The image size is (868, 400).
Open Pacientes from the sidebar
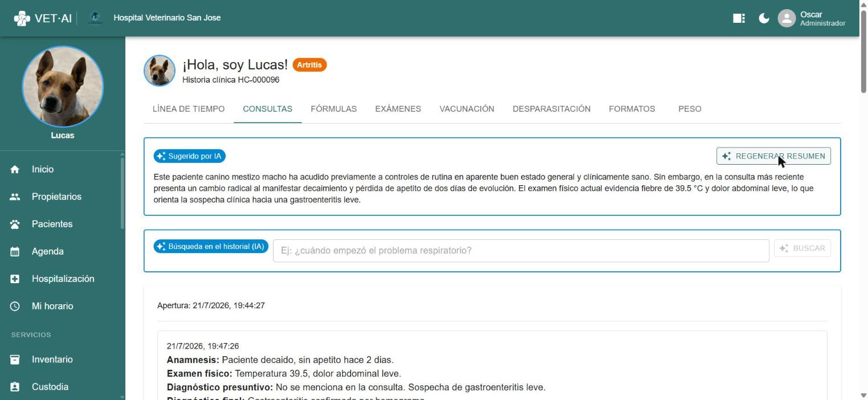62,224
